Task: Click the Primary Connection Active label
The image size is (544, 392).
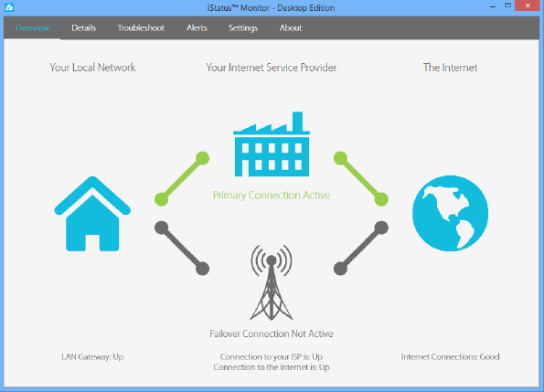Action: 272,196
